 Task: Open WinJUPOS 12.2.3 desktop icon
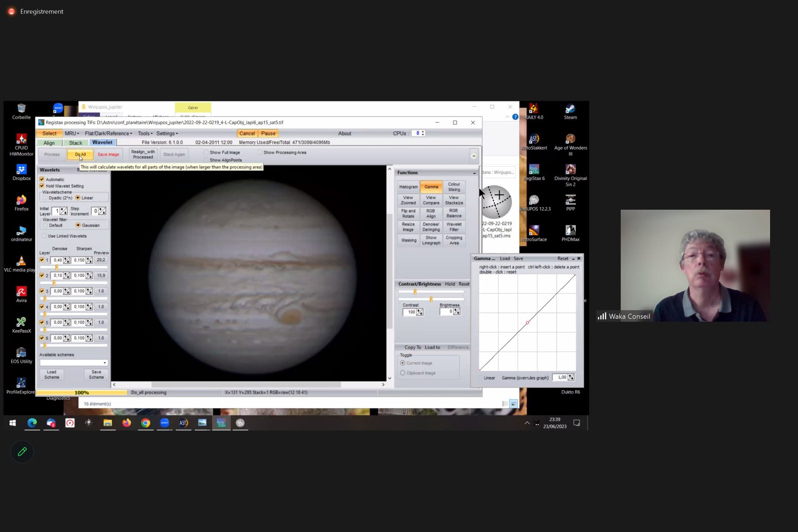click(x=534, y=203)
